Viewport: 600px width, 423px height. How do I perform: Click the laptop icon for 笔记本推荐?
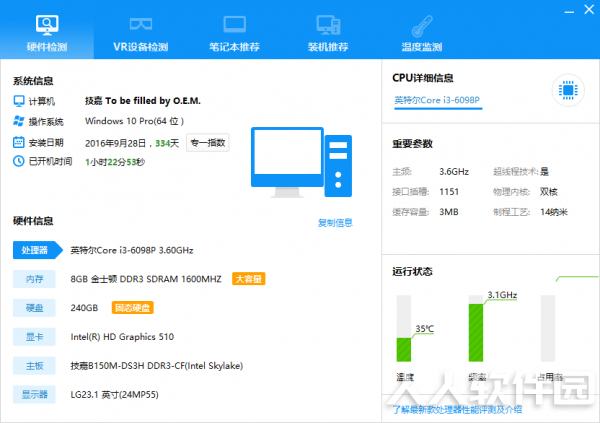pos(235,24)
